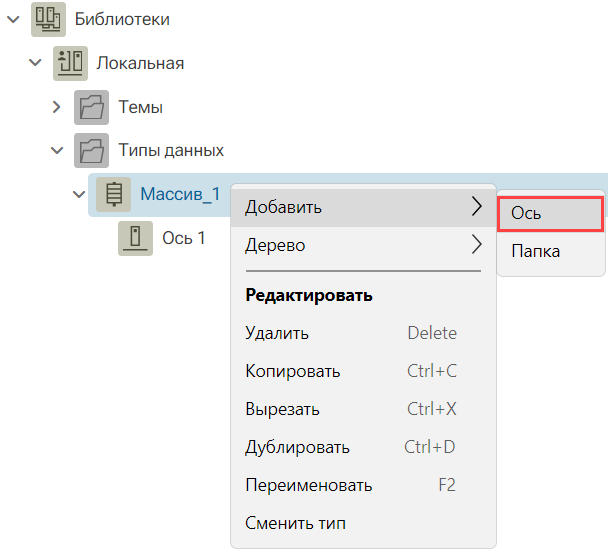Select the Типы данных folder icon
This screenshot has width=608, height=552.
point(92,150)
